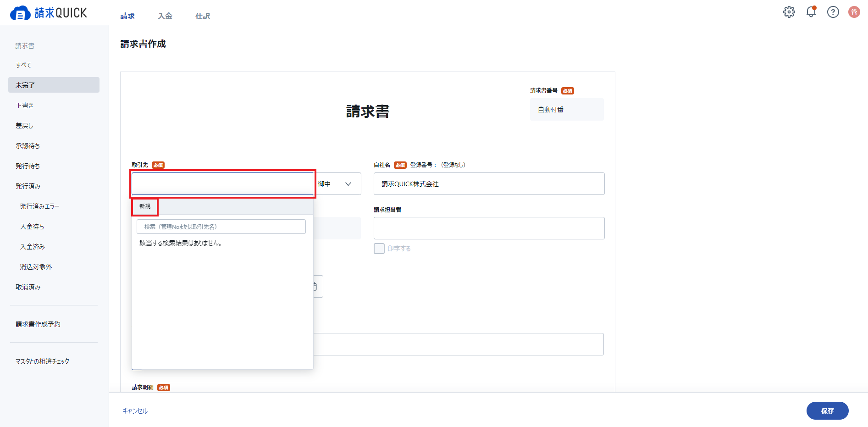Switch to the 入金 top tab
The height and width of the screenshot is (427, 868).
point(165,16)
